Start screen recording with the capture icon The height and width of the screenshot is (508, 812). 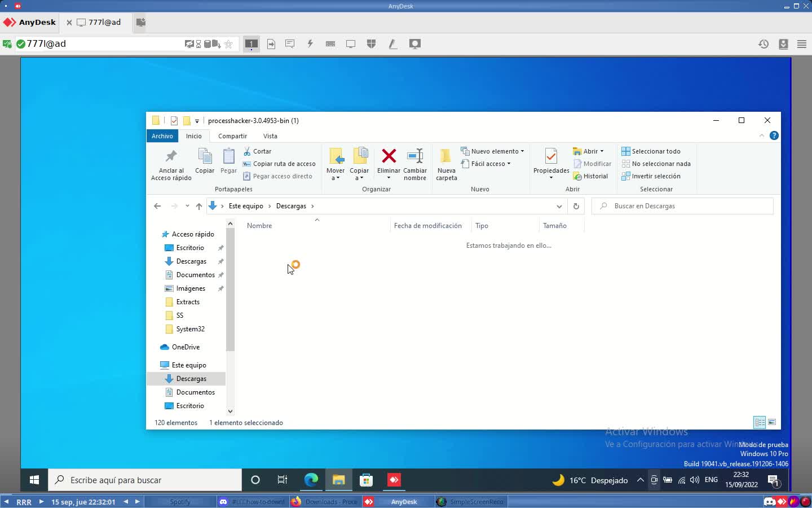pos(415,44)
